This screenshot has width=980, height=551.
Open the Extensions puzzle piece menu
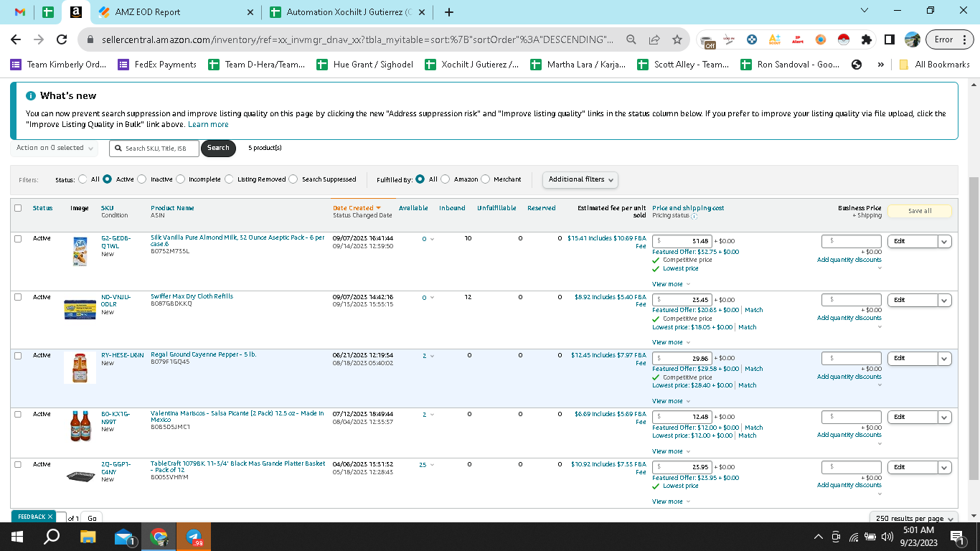[867, 39]
